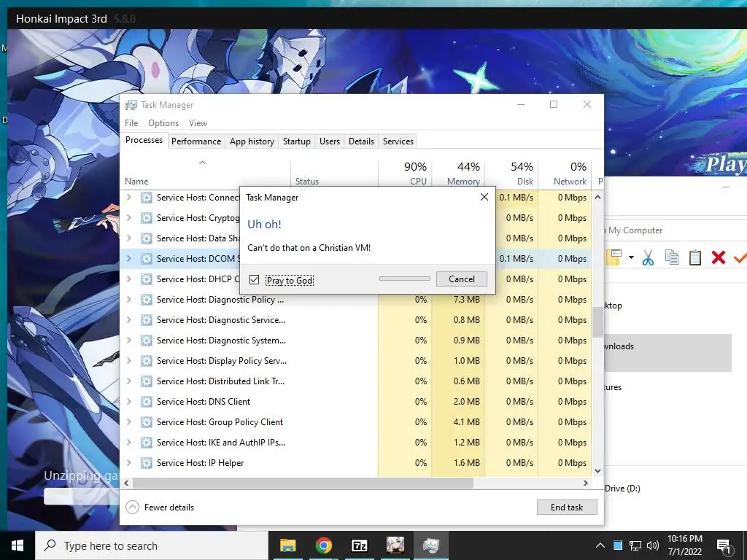Open Google Chrome from the taskbar

pos(323,545)
